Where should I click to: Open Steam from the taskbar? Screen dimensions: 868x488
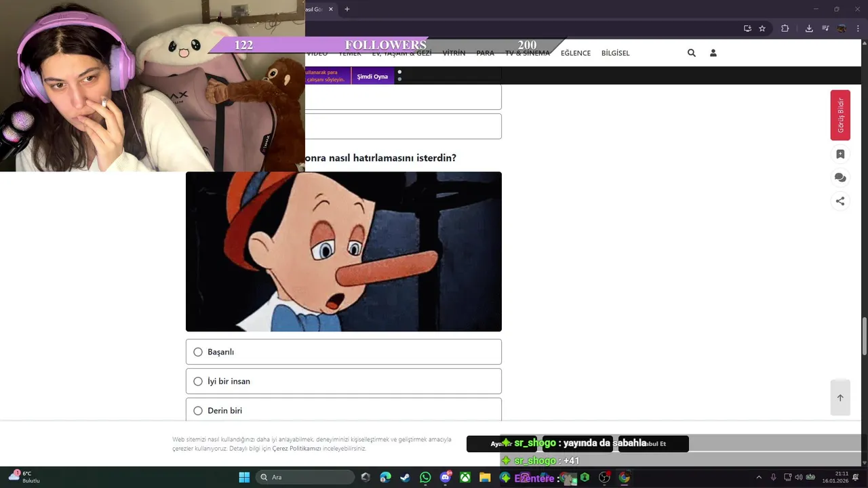point(405,477)
